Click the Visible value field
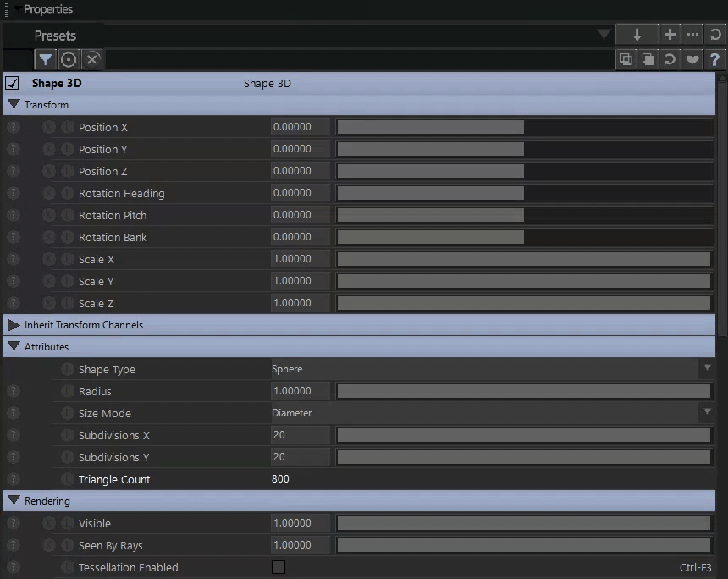The image size is (728, 579). pos(301,523)
